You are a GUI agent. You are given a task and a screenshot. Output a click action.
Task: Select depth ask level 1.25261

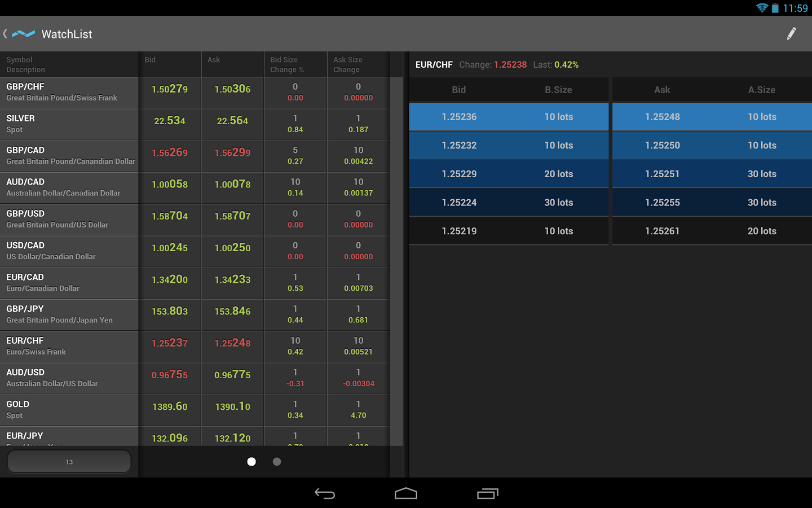712,231
